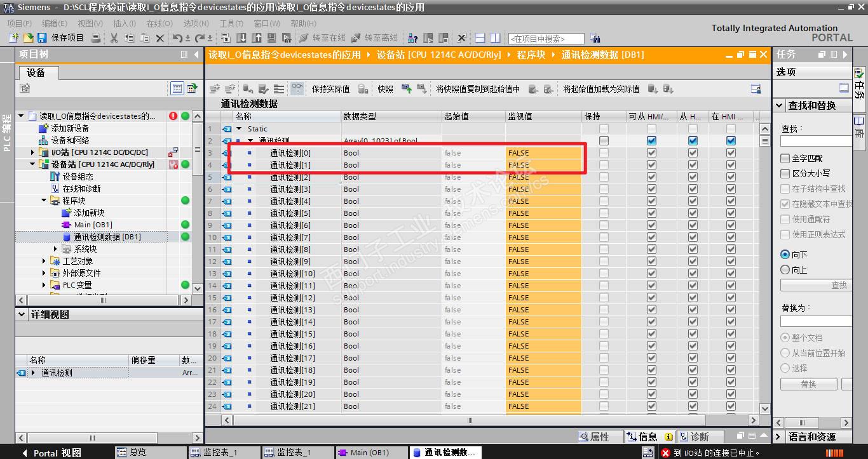This screenshot has width=868, height=459.
Task: Click the upload from device icon
Action: click(257, 38)
